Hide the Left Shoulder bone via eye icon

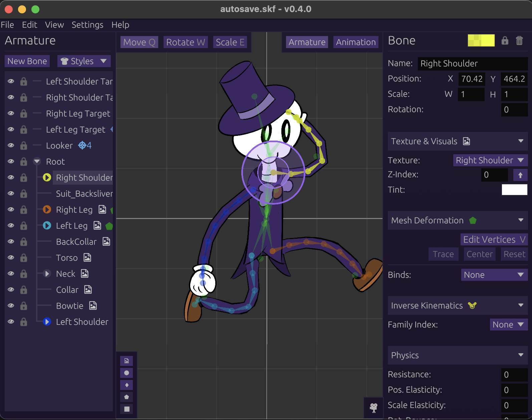click(x=11, y=322)
